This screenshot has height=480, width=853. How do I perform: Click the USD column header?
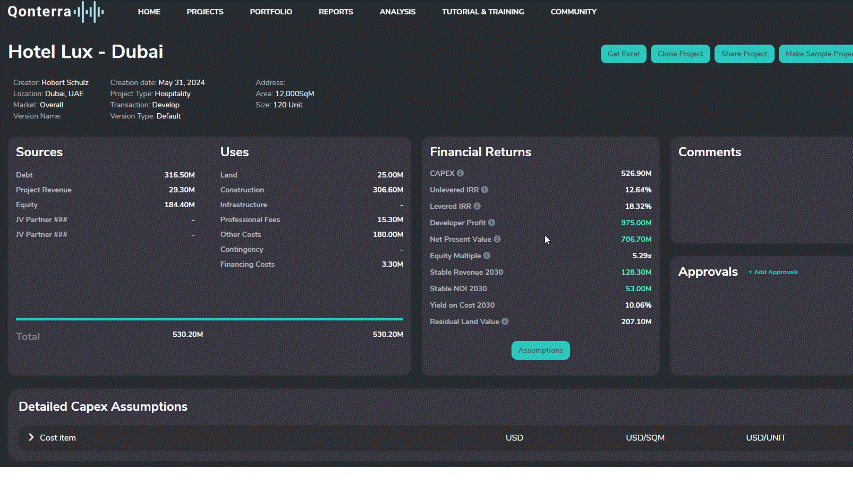pyautogui.click(x=514, y=438)
